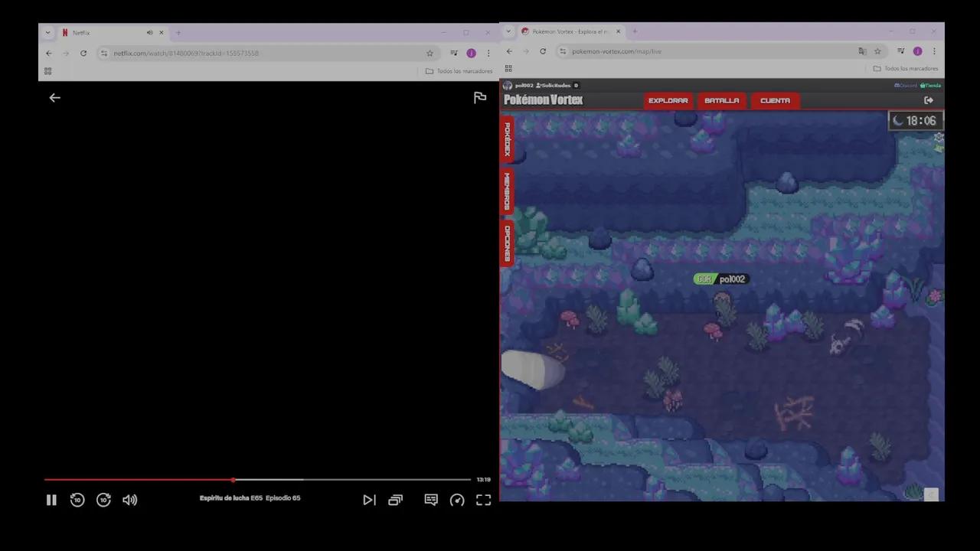The image size is (980, 551).
Task: Skip the video forward 10 seconds
Action: point(103,500)
